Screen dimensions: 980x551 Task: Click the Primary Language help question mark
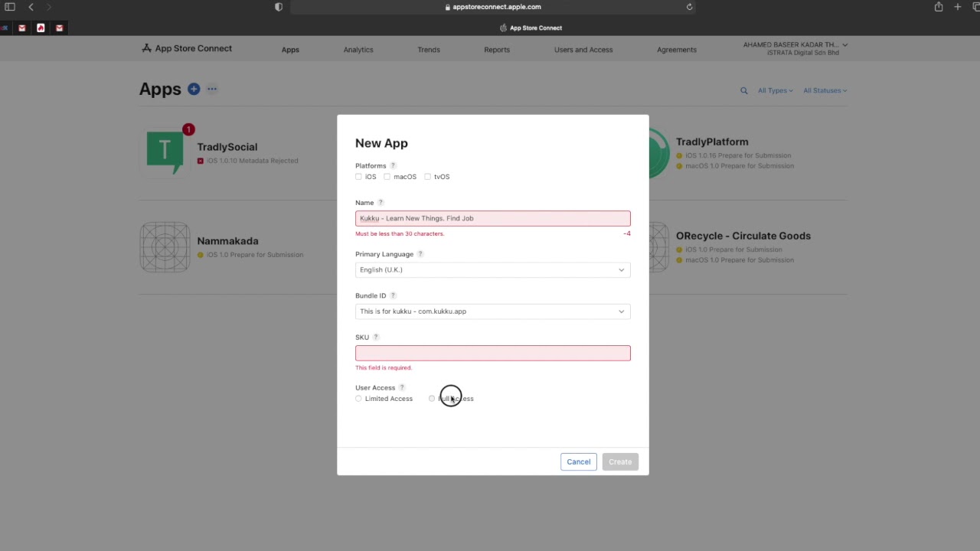pyautogui.click(x=420, y=254)
